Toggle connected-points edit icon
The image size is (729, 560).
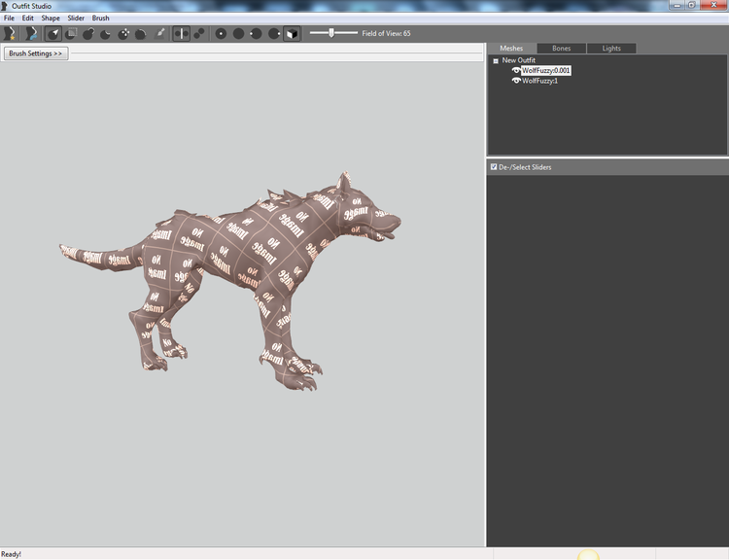(199, 33)
